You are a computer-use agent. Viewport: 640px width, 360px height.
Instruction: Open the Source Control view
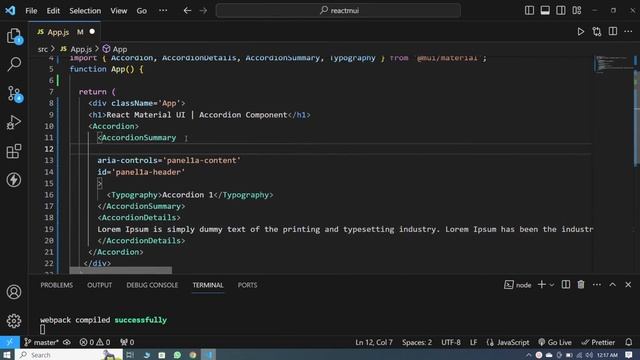click(14, 93)
